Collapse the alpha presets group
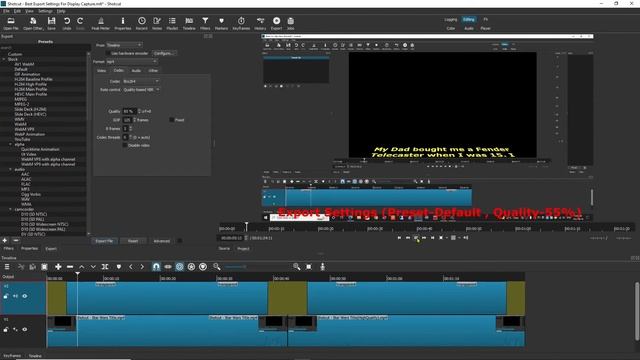 click(x=11, y=144)
